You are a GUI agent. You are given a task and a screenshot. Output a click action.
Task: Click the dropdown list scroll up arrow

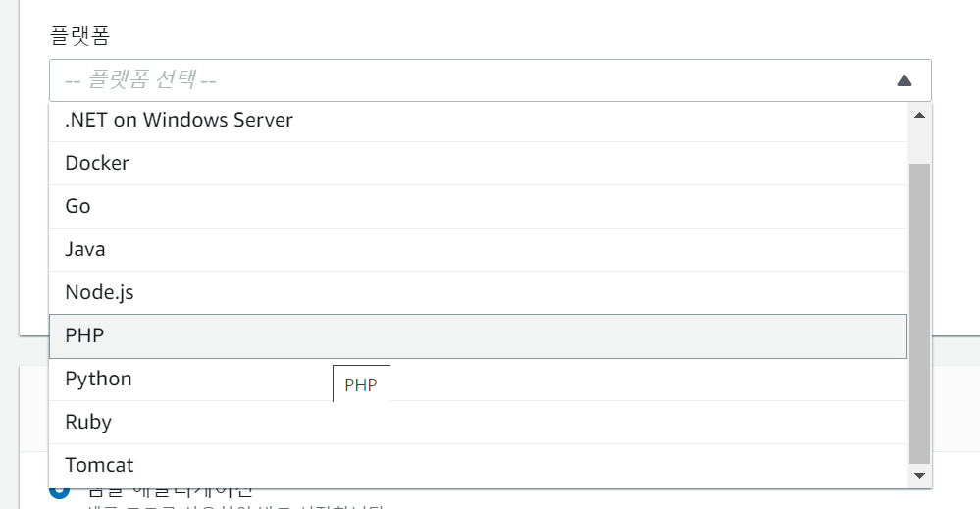coord(919,115)
